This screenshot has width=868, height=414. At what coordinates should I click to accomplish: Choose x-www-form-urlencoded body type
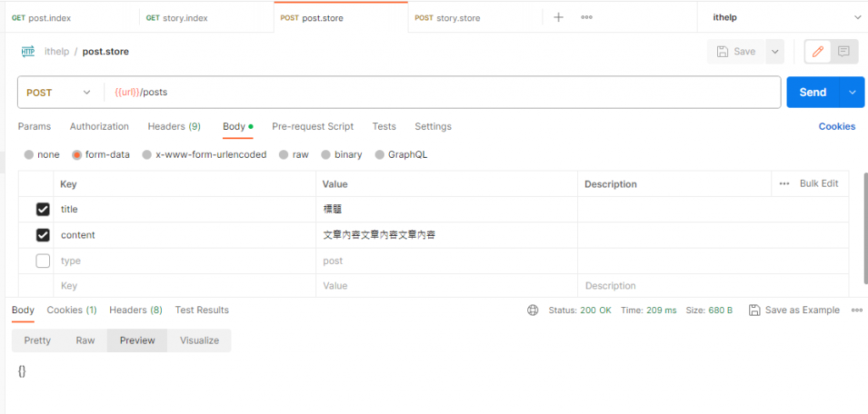coord(147,154)
